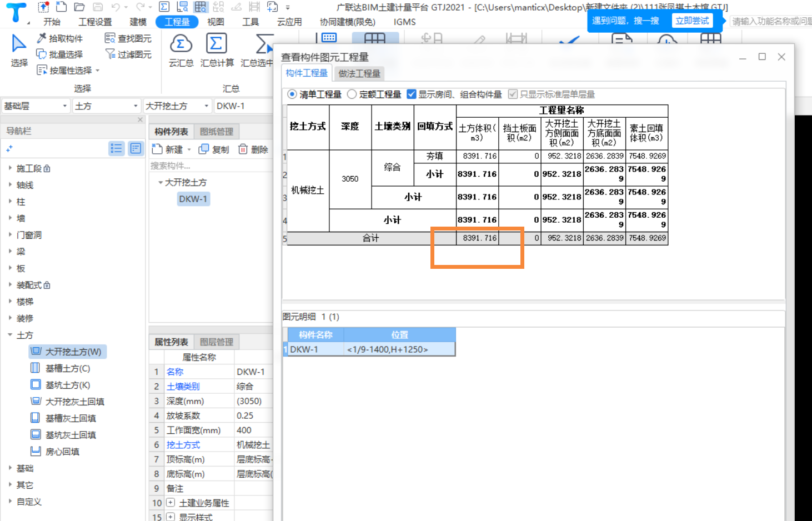Image resolution: width=812 pixels, height=521 pixels.
Task: Switch to the 图层管理 tab
Action: tap(217, 342)
